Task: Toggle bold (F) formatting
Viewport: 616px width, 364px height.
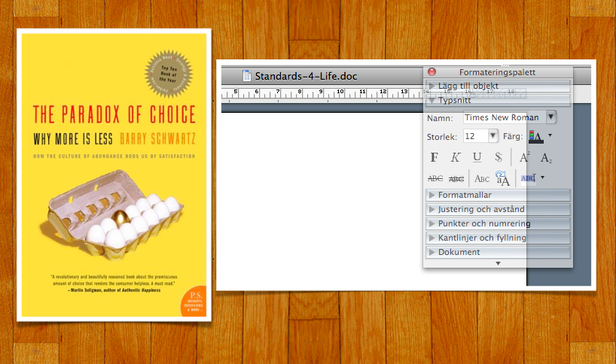Action: pyautogui.click(x=435, y=157)
